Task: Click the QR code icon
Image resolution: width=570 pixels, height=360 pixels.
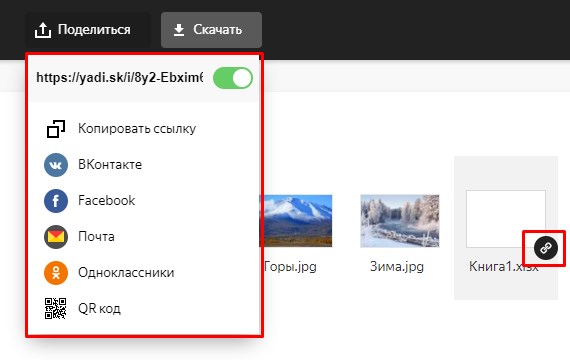Action: point(56,308)
